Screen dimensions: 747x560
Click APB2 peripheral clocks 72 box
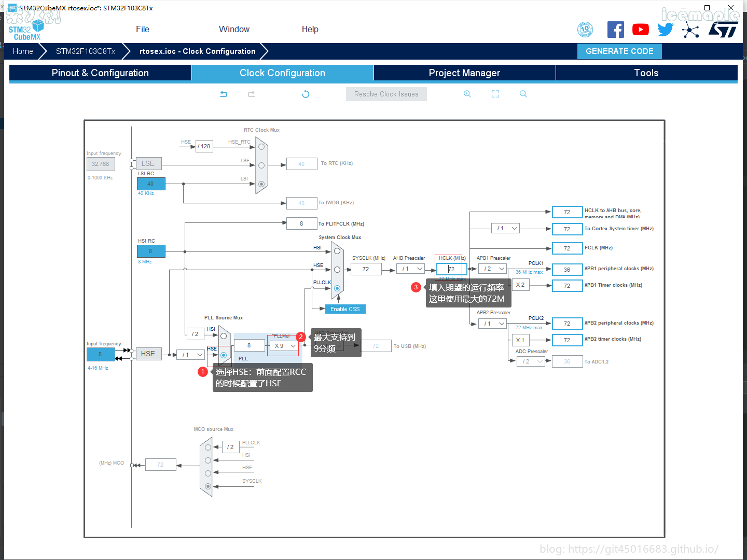567,324
